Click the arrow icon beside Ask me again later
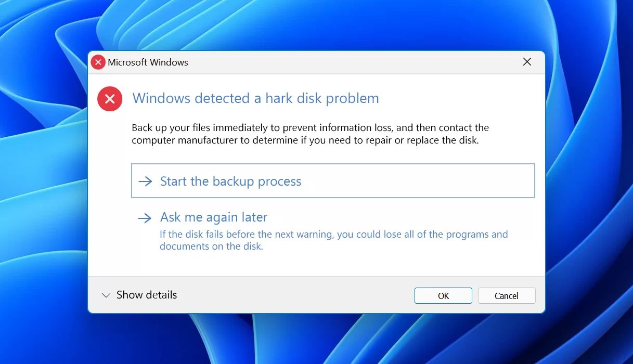Image resolution: width=633 pixels, height=364 pixels. 145,218
